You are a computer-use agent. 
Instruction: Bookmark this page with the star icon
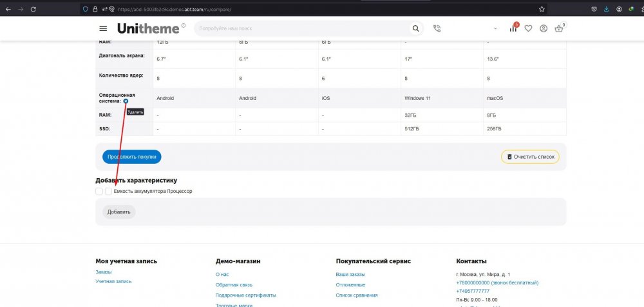(x=542, y=9)
